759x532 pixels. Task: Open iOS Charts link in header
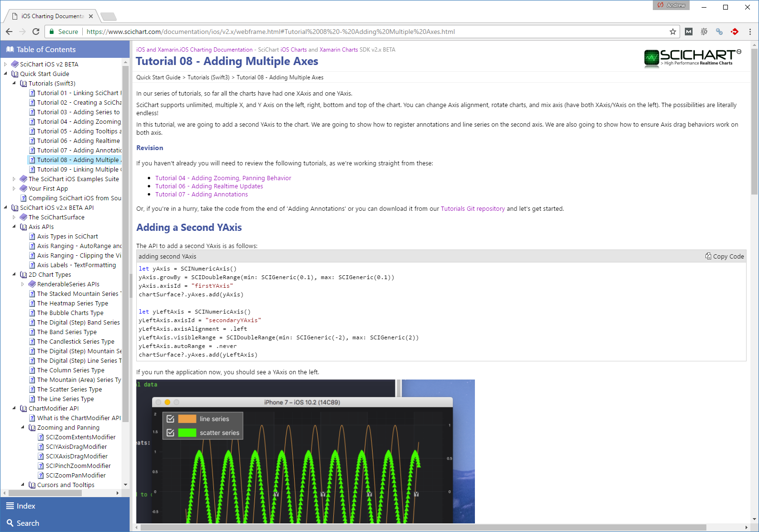click(294, 49)
